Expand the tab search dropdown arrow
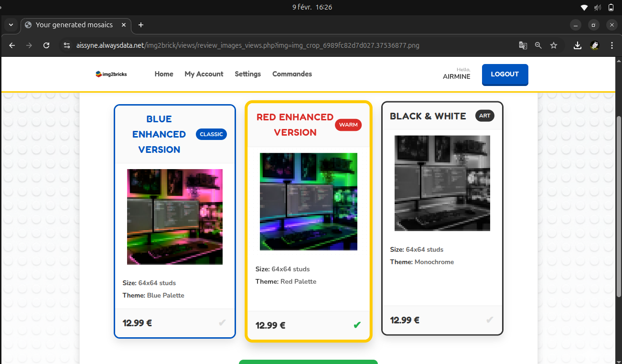 (11, 25)
